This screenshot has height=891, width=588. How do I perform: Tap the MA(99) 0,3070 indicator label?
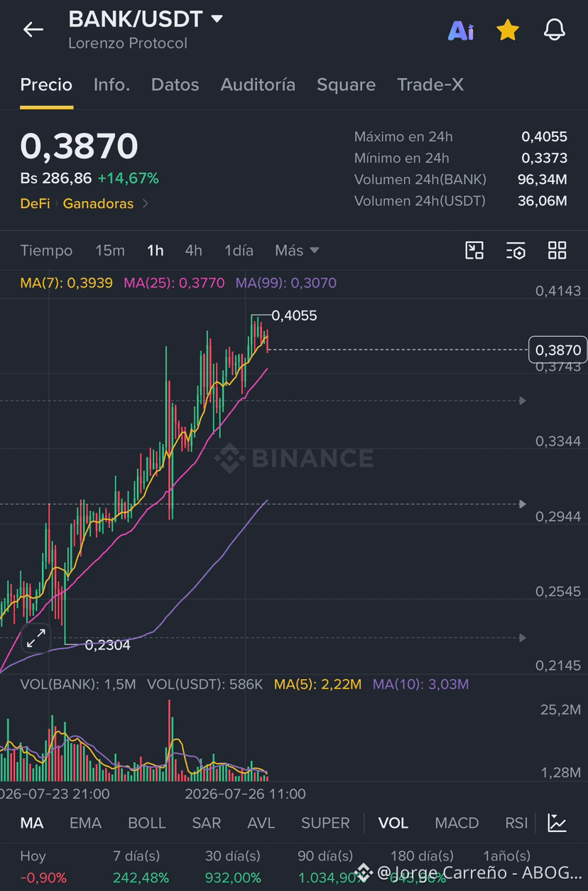tap(286, 283)
